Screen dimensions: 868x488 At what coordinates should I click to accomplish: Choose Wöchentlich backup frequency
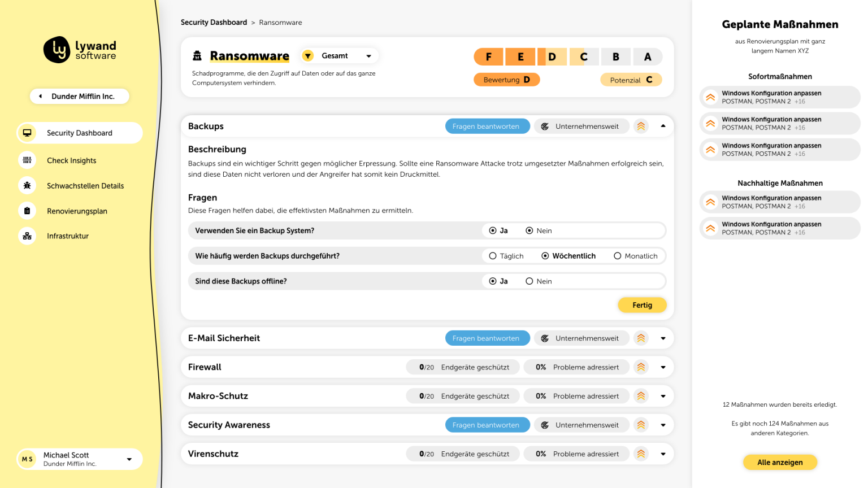tap(545, 256)
